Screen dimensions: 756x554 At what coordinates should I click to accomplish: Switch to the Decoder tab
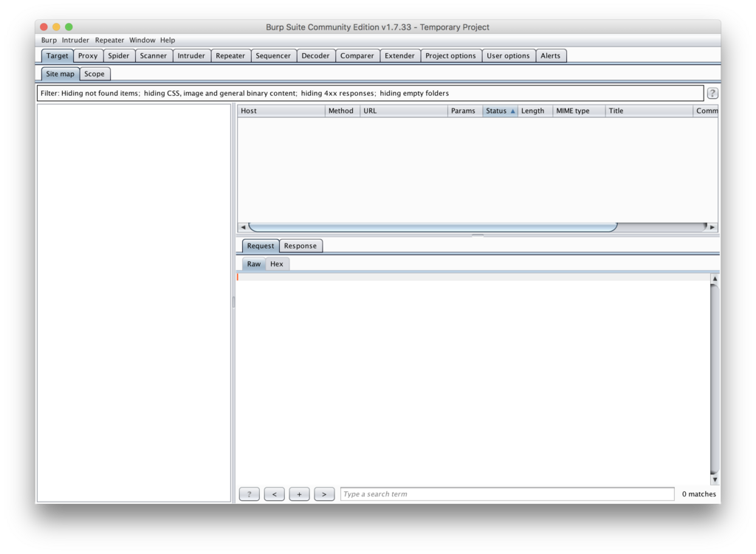pyautogui.click(x=315, y=56)
